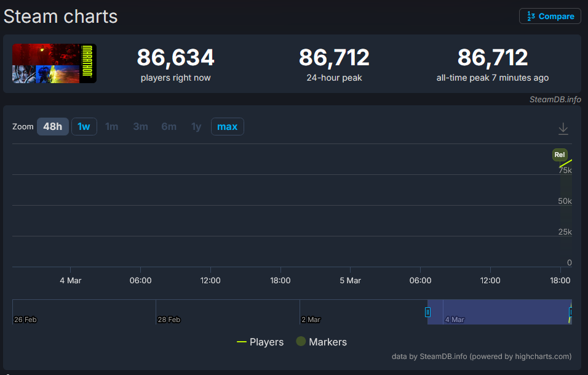Click the Rel release marker

tap(560, 155)
